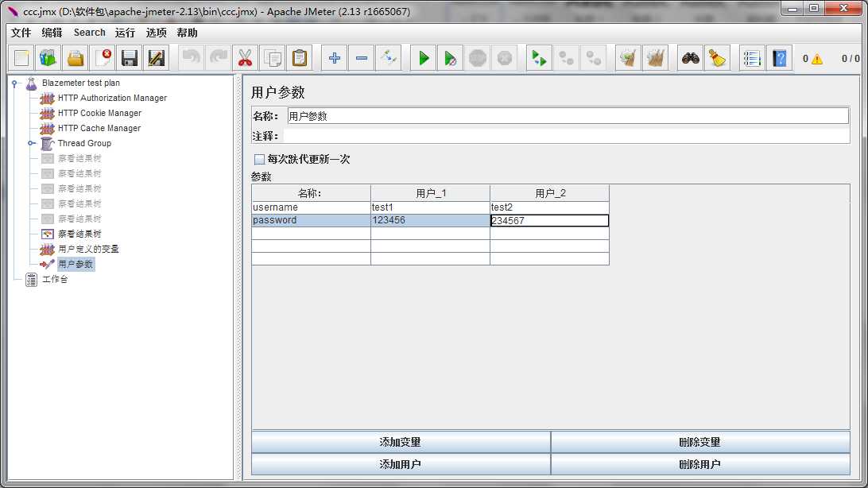Select the enabled 察看结果树 listener

pyautogui.click(x=79, y=234)
